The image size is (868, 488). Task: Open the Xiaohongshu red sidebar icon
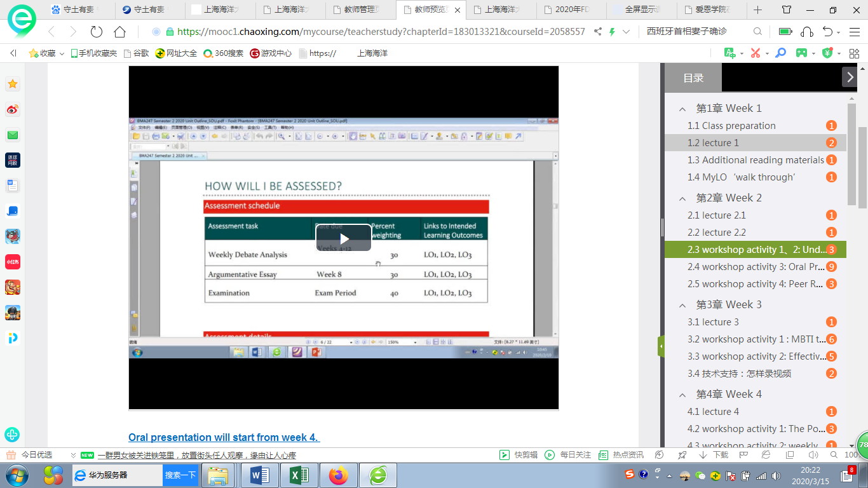pos(13,261)
